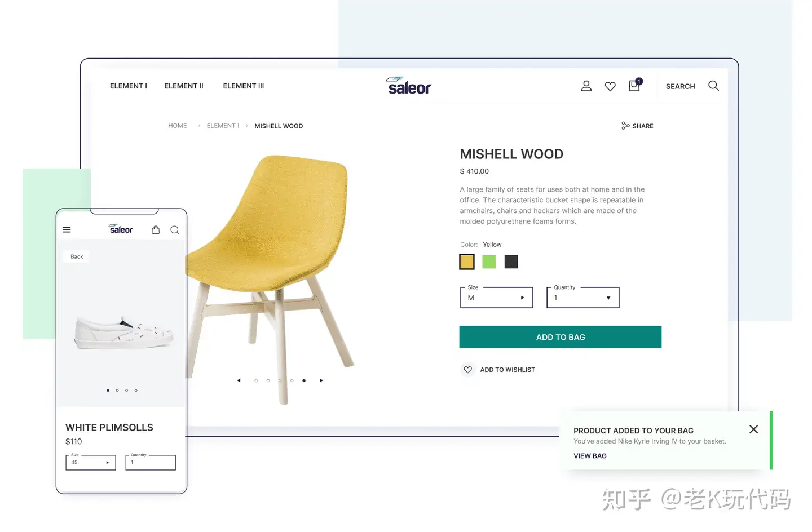The image size is (812, 532).
Task: Open the ELEMENT II menu item
Action: [184, 86]
